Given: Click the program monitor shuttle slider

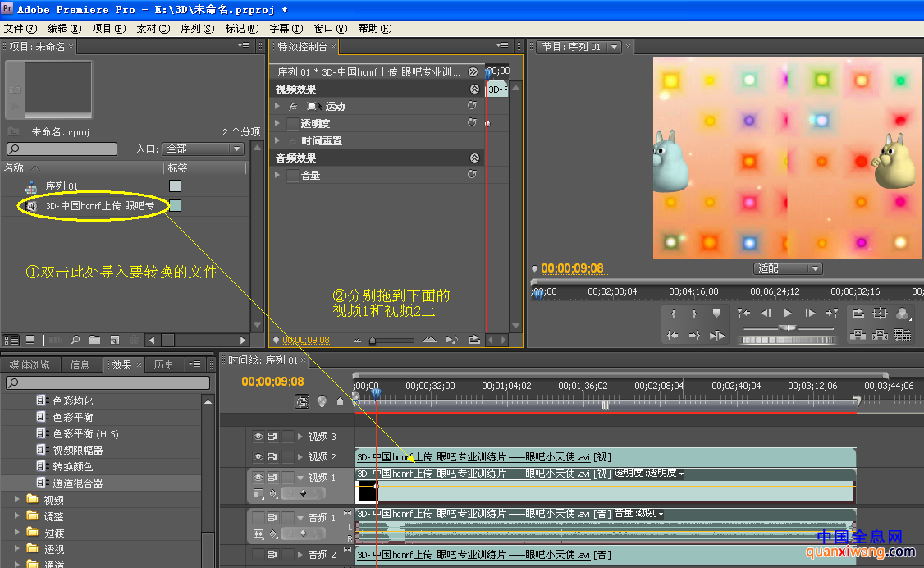Looking at the screenshot, I should click(788, 328).
